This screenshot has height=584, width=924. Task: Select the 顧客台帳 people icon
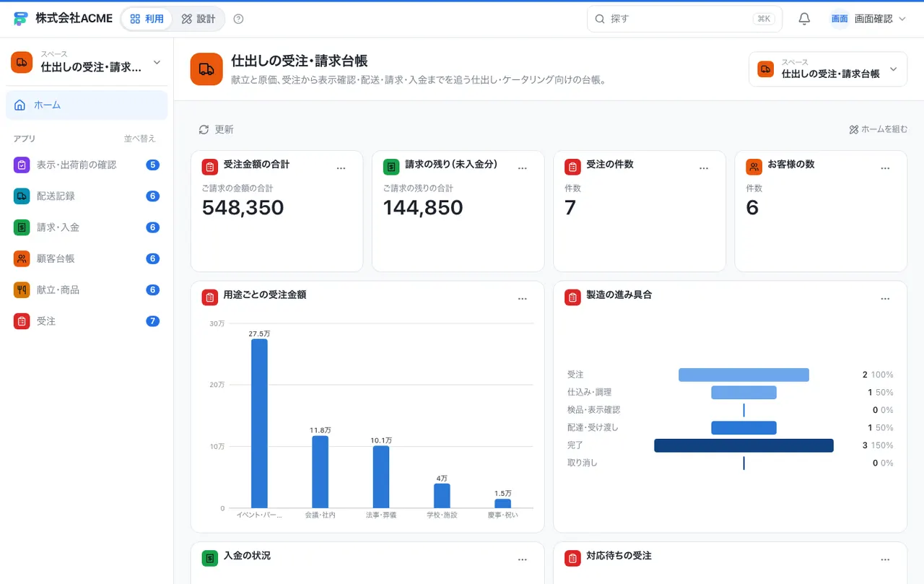coord(22,258)
